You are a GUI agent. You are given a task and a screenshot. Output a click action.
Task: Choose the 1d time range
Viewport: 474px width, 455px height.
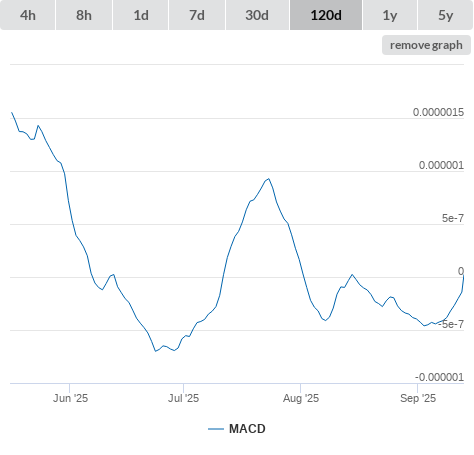pyautogui.click(x=141, y=15)
